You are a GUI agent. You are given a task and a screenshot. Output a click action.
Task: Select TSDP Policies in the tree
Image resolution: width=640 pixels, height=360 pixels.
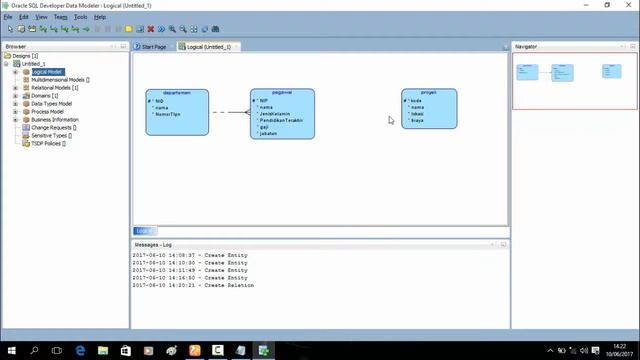pos(49,144)
